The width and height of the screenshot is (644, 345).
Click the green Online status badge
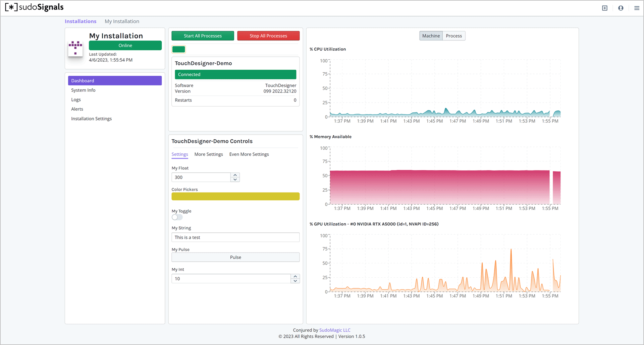(x=125, y=46)
